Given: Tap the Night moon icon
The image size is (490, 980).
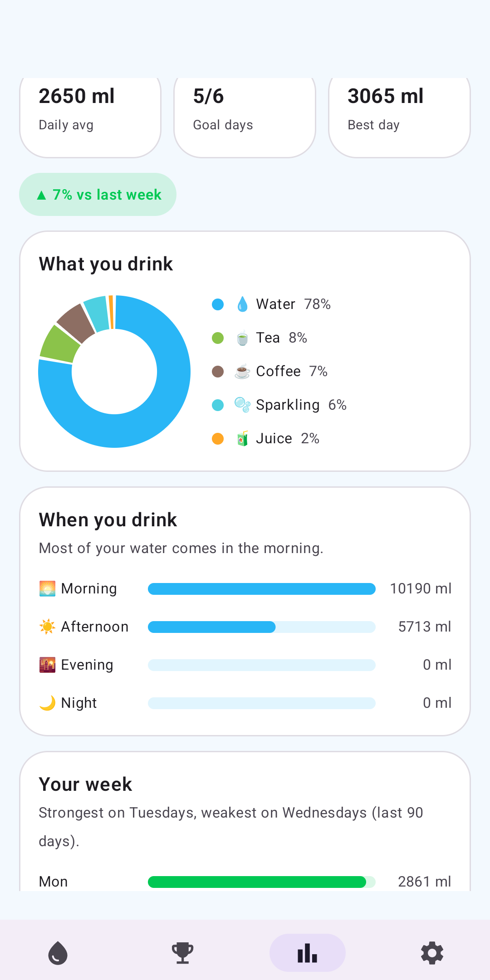Looking at the screenshot, I should pos(47,703).
